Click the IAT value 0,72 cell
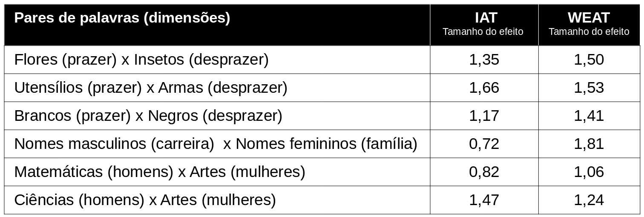Viewport: 644px width, 217px height. (x=484, y=144)
